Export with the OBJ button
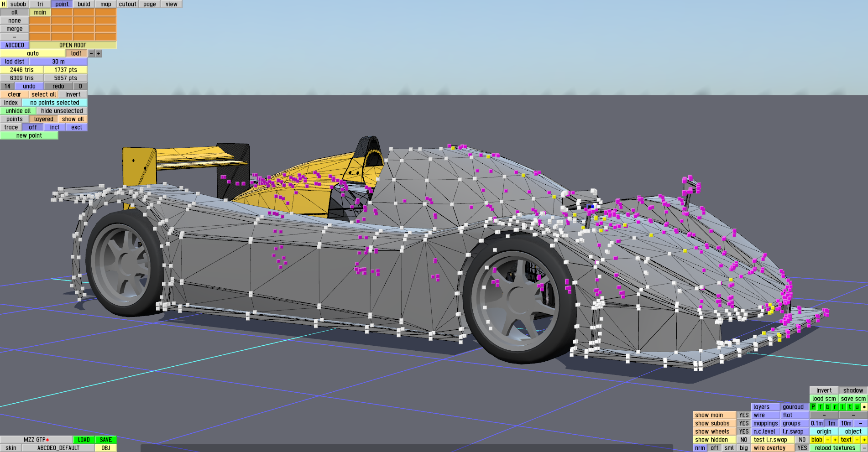 click(106, 448)
